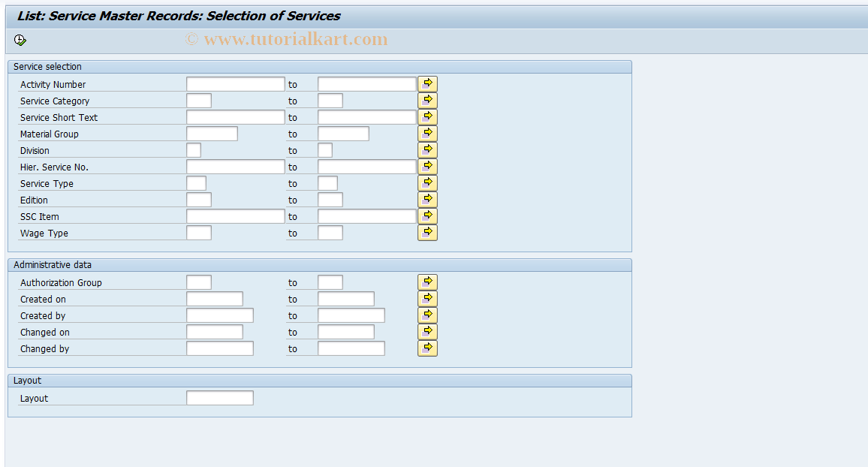Open multiple selection for Authorization Group
Screen dimensions: 868x467
click(427, 282)
